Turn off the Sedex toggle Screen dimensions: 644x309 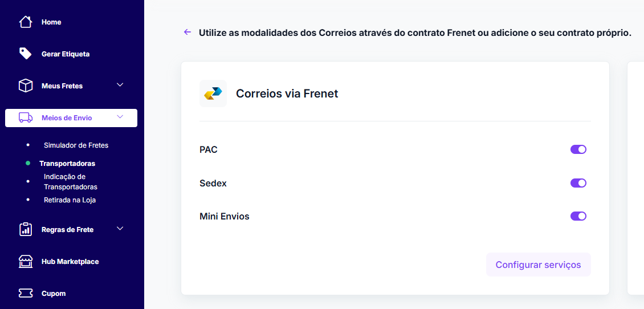point(578,183)
